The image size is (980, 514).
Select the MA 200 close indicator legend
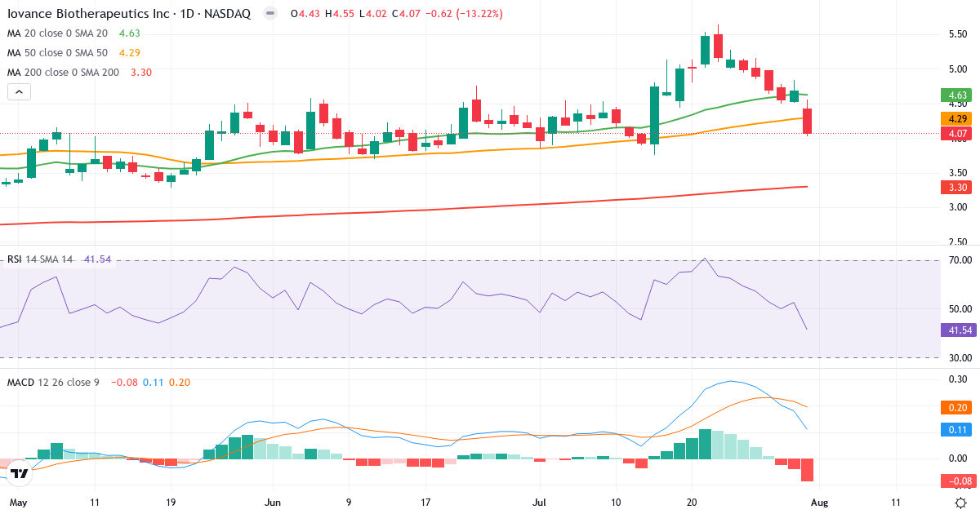pos(78,72)
